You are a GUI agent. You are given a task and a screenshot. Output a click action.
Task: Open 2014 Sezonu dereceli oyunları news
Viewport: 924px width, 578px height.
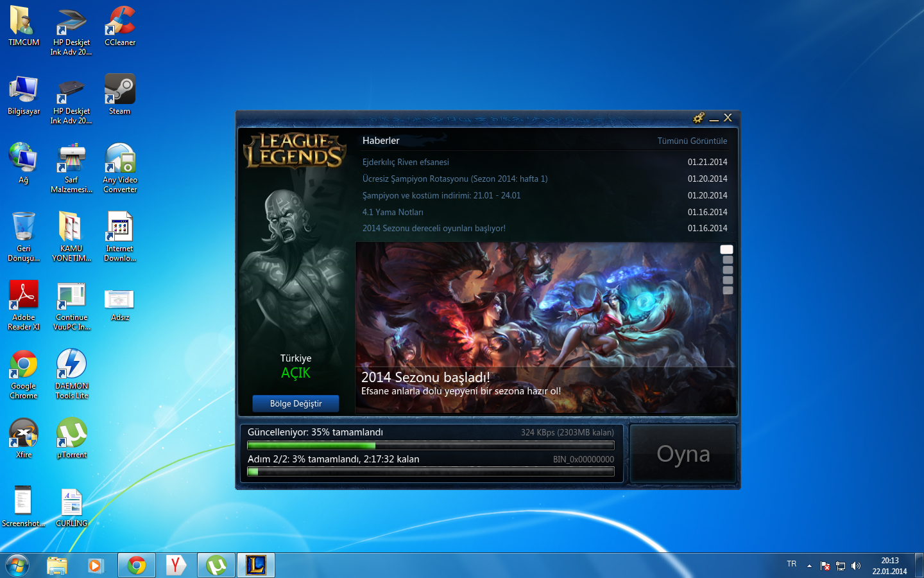point(434,228)
